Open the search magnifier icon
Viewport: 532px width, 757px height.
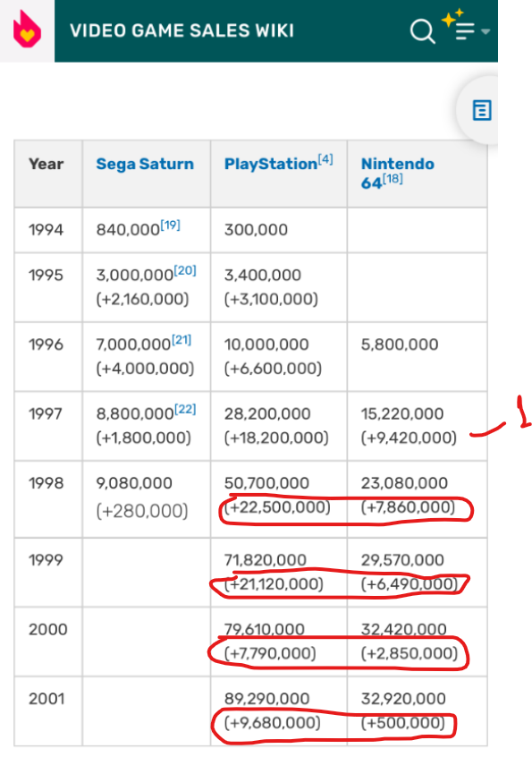(423, 31)
